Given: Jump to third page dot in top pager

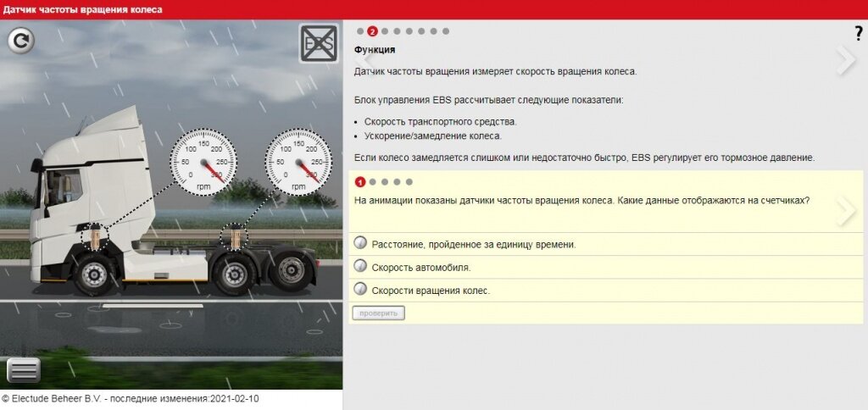Looking at the screenshot, I should point(385,31).
